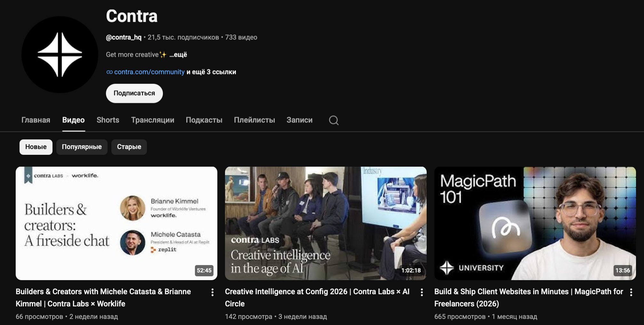View the Плейлисты tab
Screen dimensions: 644x325
(x=254, y=120)
